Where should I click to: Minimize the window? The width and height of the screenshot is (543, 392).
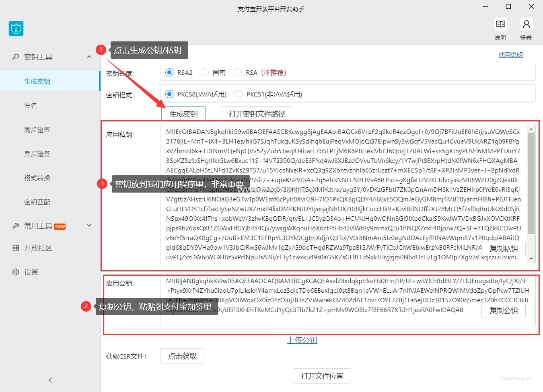[x=485, y=6]
